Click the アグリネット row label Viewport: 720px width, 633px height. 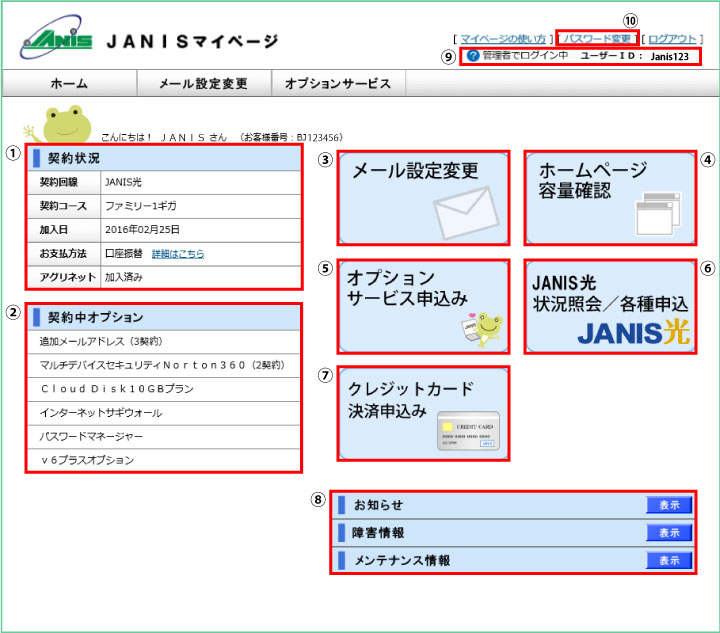[68, 277]
